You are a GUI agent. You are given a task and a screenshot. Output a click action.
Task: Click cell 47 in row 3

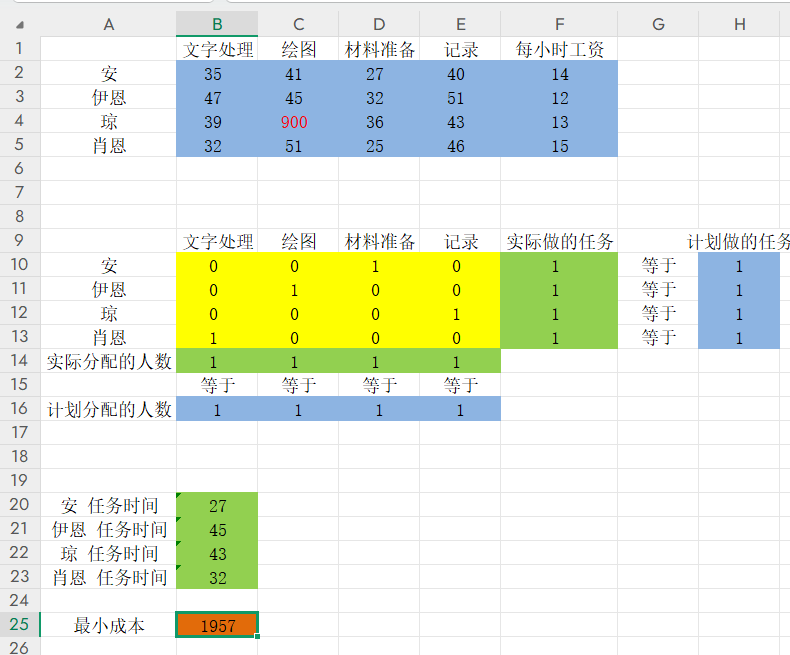pyautogui.click(x=217, y=98)
